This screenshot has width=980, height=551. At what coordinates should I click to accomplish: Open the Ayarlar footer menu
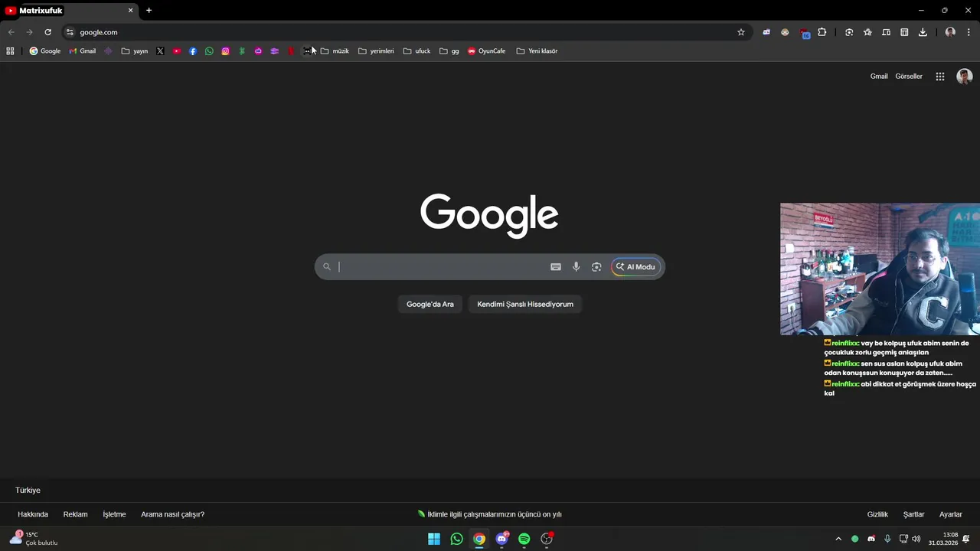coord(951,514)
